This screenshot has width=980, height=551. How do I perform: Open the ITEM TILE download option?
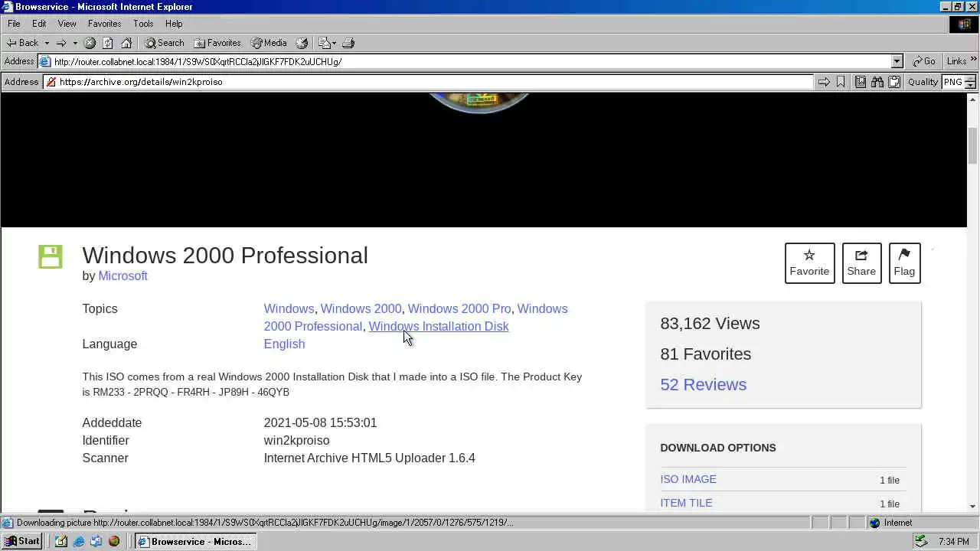point(686,503)
